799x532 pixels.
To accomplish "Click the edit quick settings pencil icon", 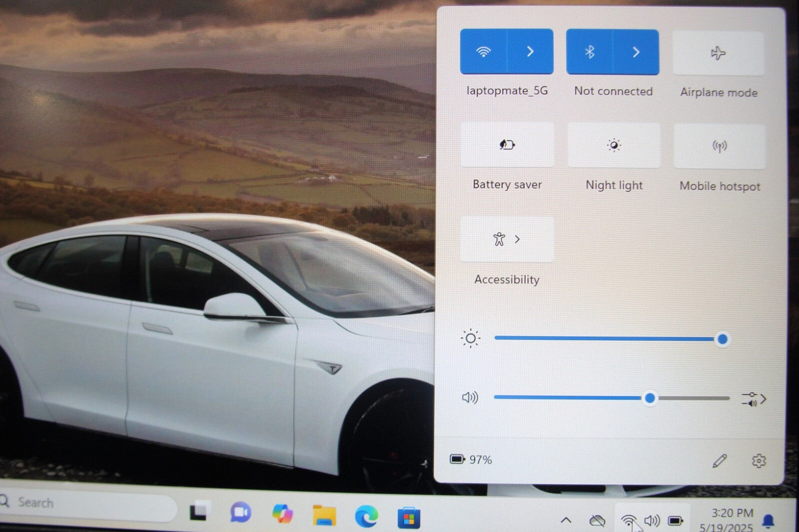I will click(719, 461).
